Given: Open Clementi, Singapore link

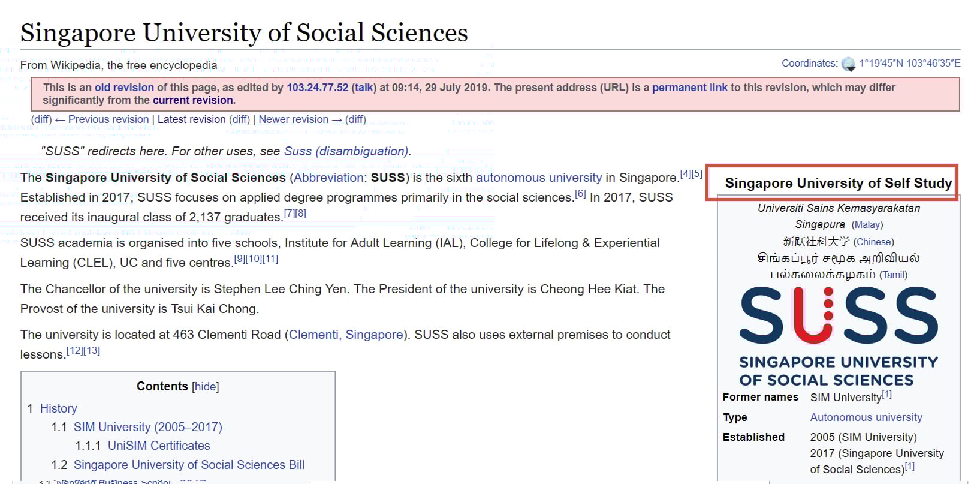Looking at the screenshot, I should click(346, 335).
